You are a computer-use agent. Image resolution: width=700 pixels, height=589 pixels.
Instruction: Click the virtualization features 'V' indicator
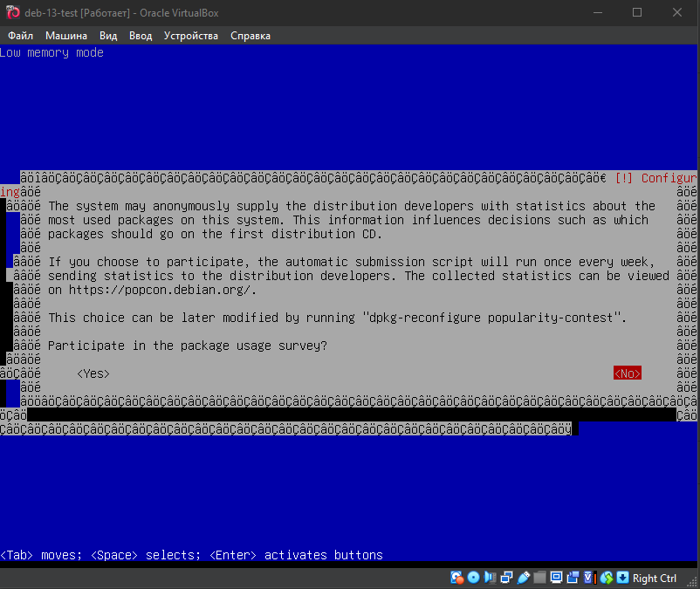[x=589, y=578]
